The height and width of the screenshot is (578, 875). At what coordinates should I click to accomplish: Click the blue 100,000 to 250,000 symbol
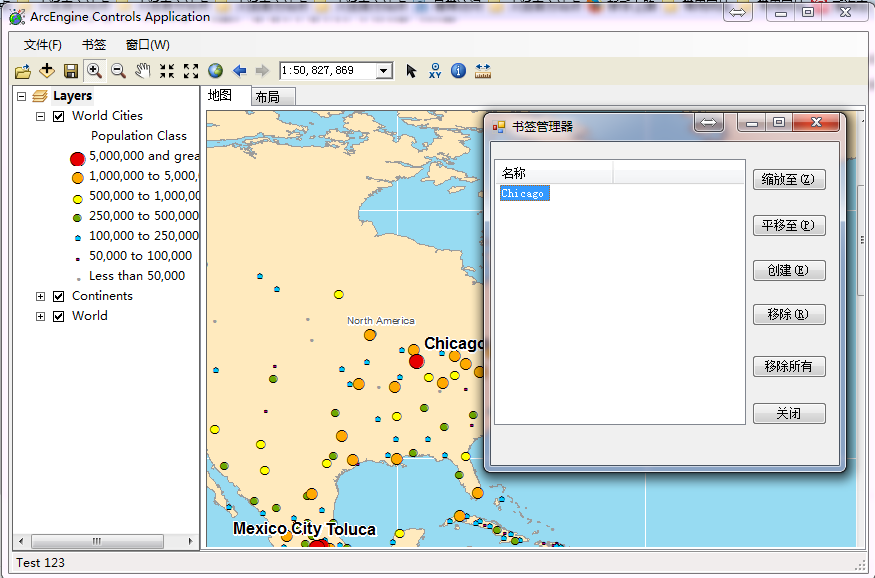[78, 238]
